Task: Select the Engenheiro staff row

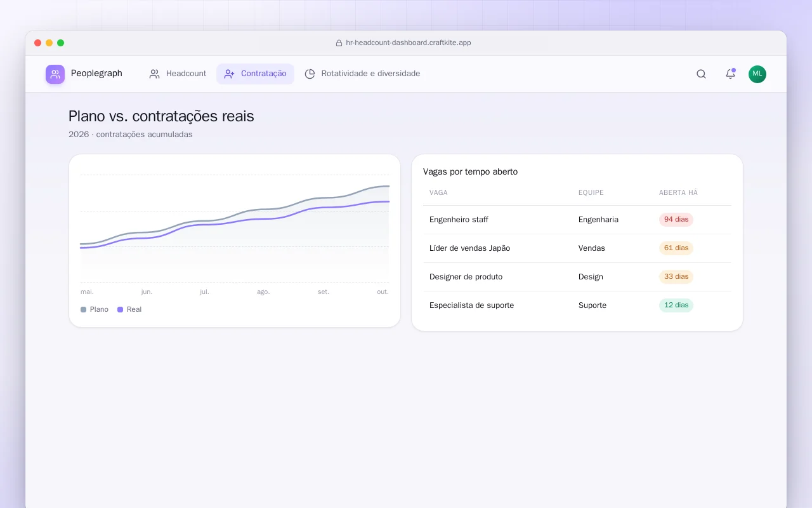Action: coord(577,220)
